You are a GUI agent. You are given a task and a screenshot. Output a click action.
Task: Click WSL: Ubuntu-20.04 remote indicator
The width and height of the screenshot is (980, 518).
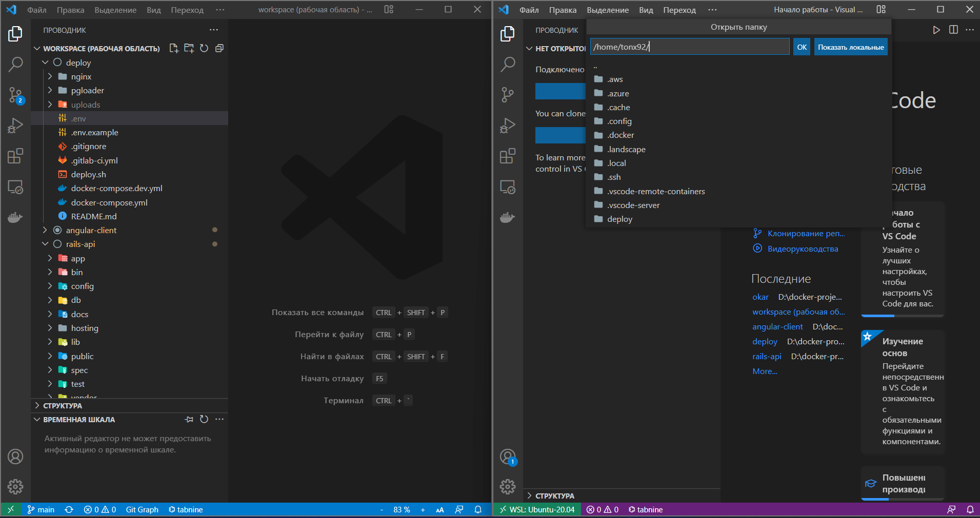pyautogui.click(x=537, y=509)
